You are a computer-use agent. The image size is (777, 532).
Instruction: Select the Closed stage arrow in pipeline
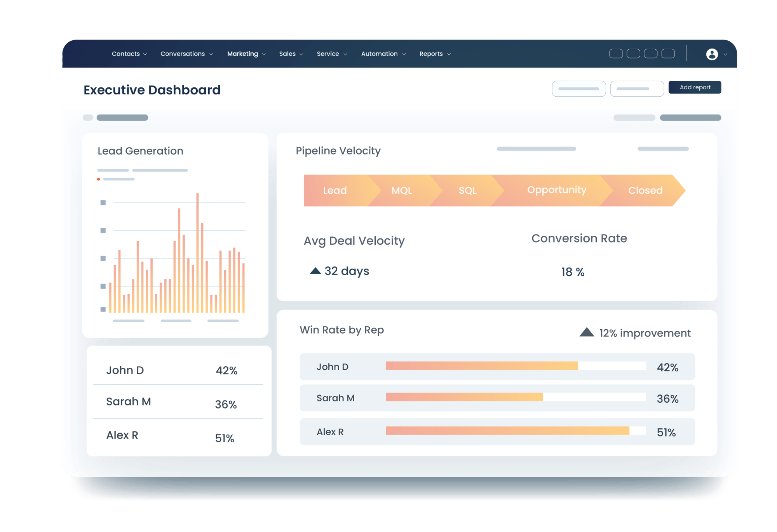pos(643,190)
